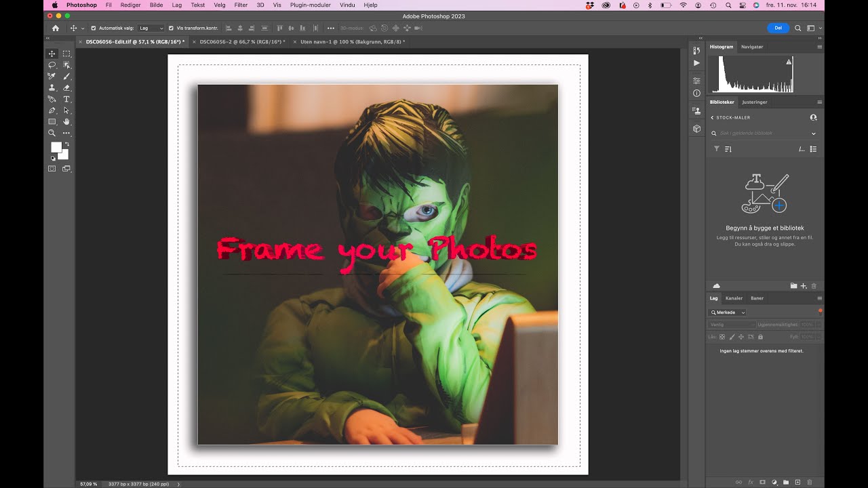Open the Clone Source panel icon
This screenshot has width=868, height=488.
coord(696,110)
